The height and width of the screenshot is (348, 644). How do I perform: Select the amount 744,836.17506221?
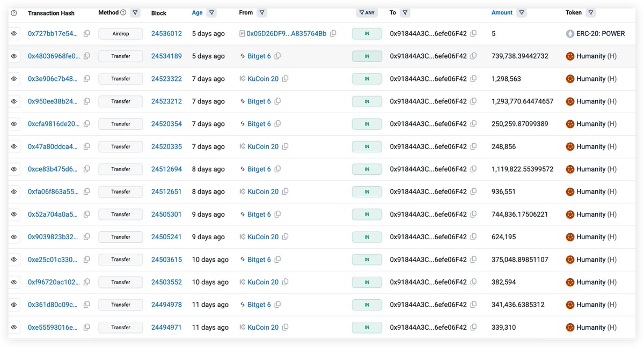(x=519, y=214)
